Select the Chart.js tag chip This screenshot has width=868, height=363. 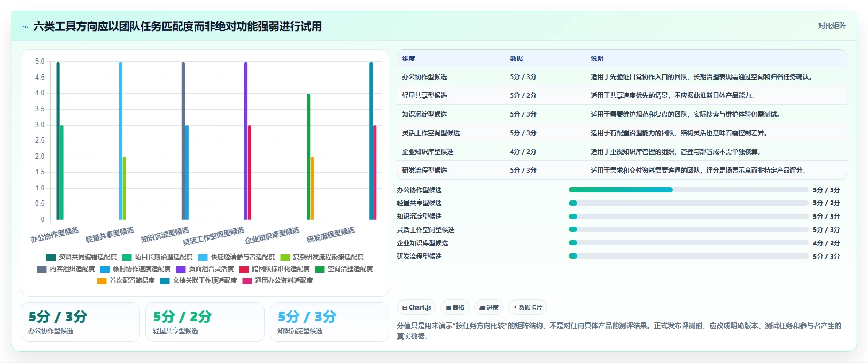click(x=417, y=307)
